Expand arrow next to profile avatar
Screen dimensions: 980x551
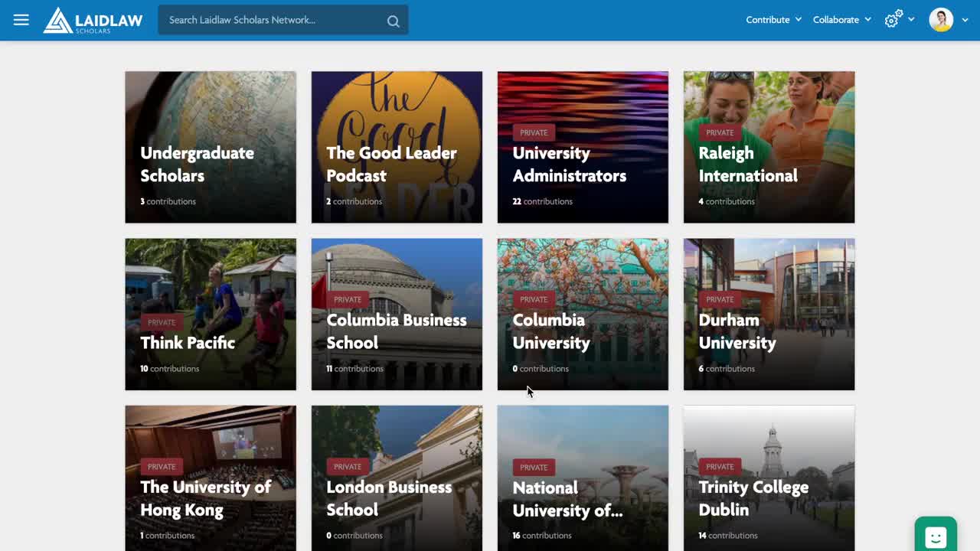(965, 20)
